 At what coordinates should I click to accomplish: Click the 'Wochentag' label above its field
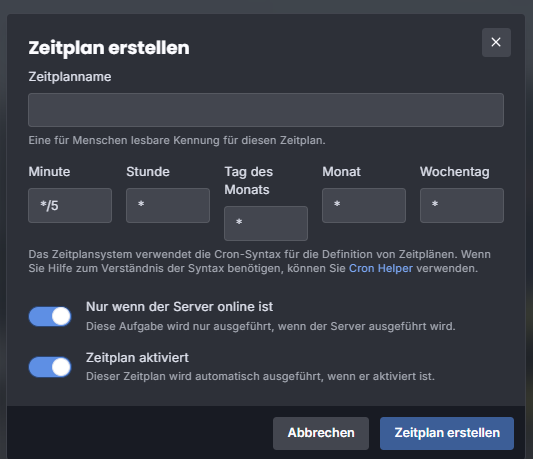[x=454, y=172]
